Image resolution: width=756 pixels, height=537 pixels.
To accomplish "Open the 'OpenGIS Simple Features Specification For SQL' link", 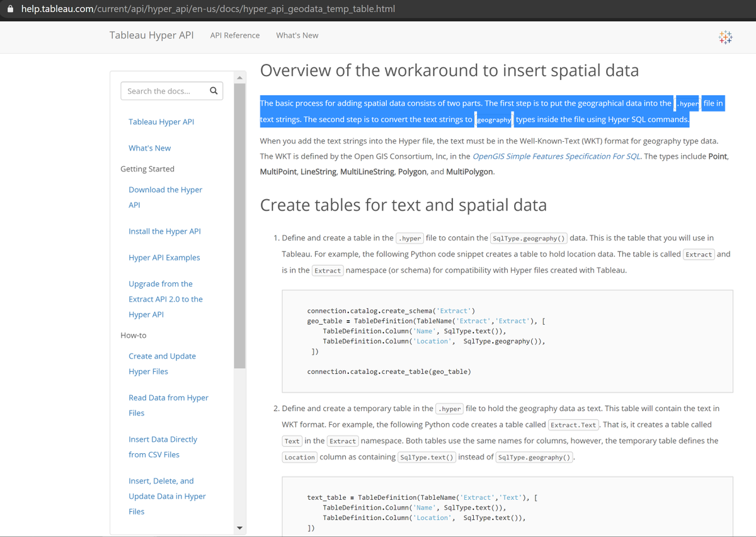I will [x=557, y=156].
